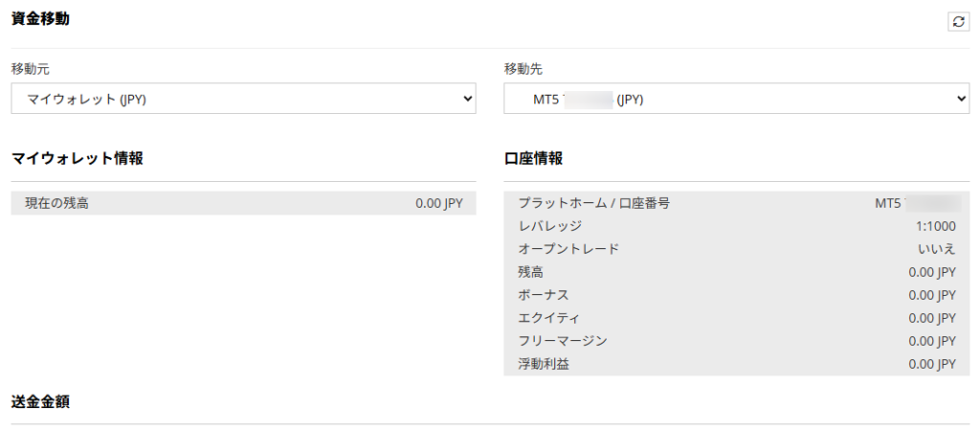Click the レバレッジ row label
980x431 pixels.
549,226
